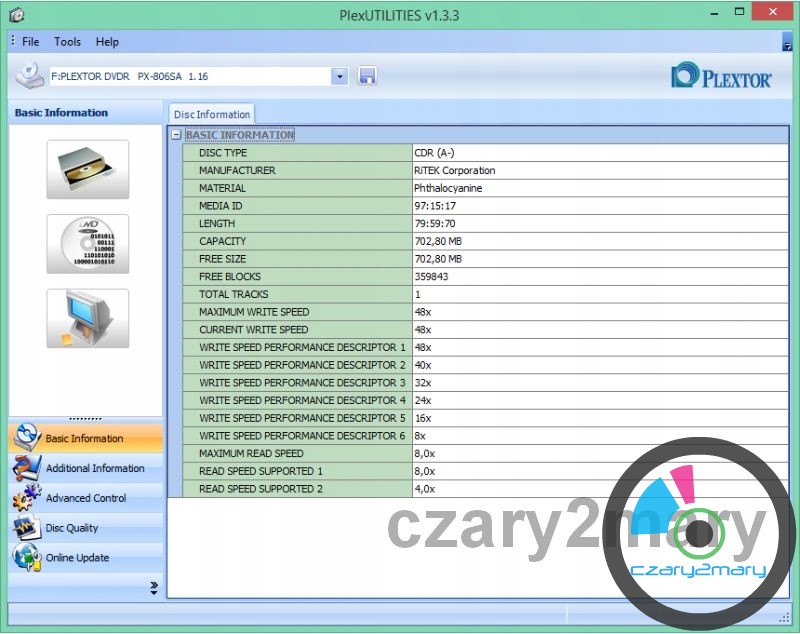Open the Help menu
Screen dimensions: 800x634
pos(107,42)
